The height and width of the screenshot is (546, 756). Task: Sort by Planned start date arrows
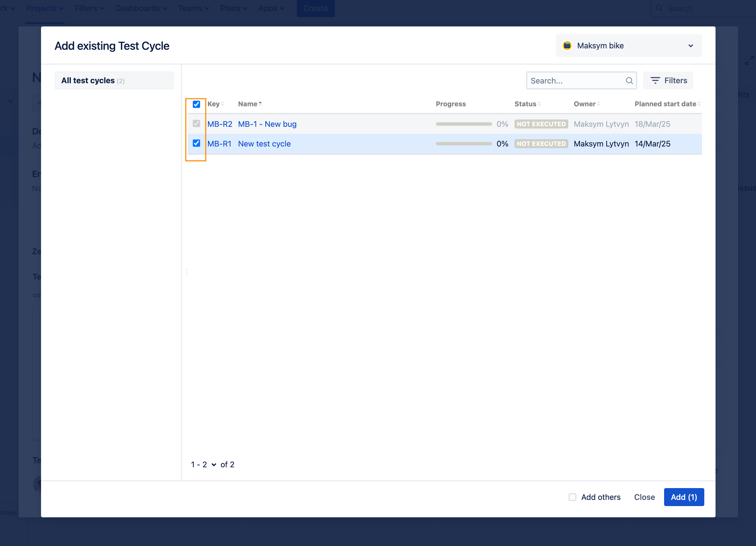point(699,104)
